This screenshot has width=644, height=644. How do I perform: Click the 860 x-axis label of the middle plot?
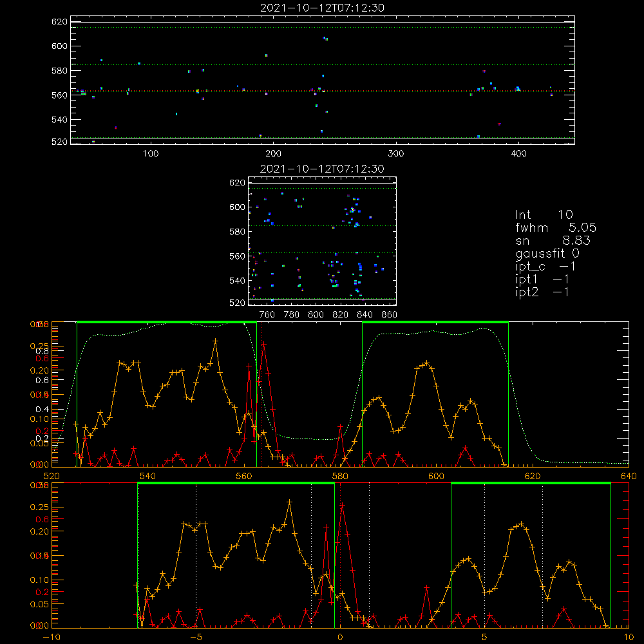[390, 315]
